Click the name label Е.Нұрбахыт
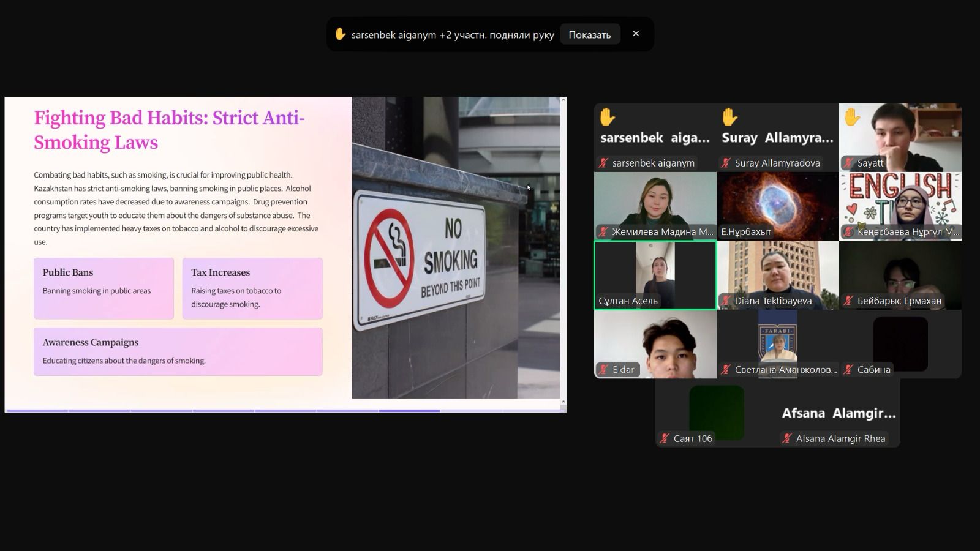This screenshot has height=551, width=980. [746, 231]
